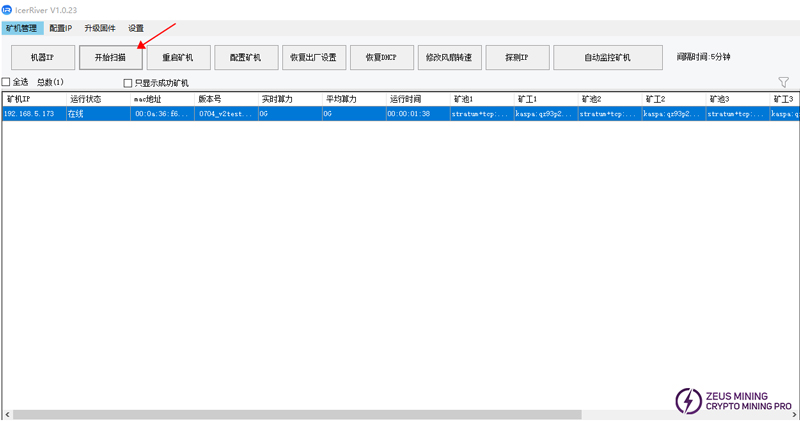
Task: Click the 配置矿机 configure miner button
Action: coord(245,58)
